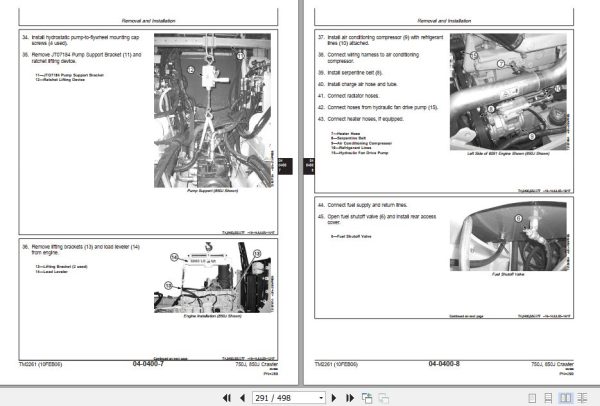
Task: Click page number 04-0400-8 in footer
Action: click(x=444, y=364)
